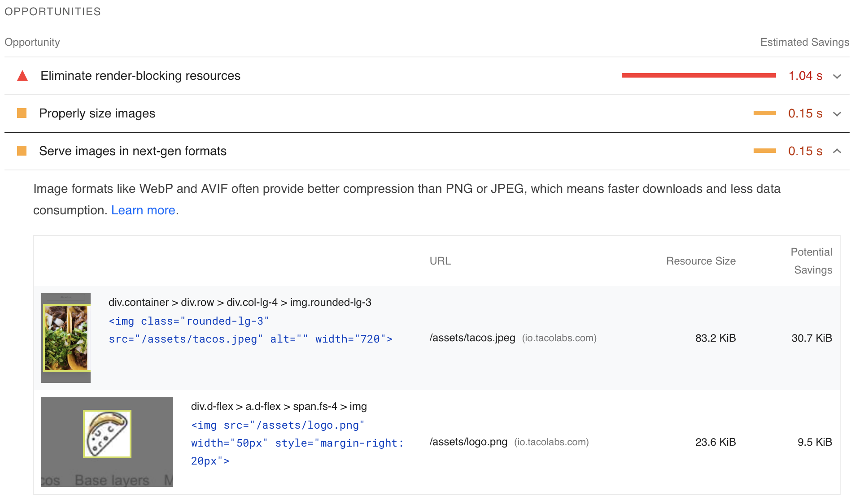Select the img.rounded-lg-3 code snippet

click(x=250, y=330)
